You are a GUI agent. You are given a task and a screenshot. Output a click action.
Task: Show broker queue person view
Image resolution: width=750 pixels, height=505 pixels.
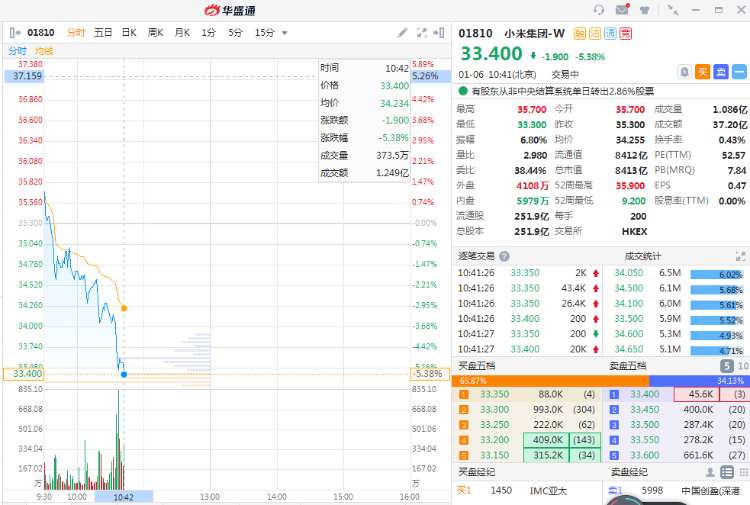pos(710,472)
